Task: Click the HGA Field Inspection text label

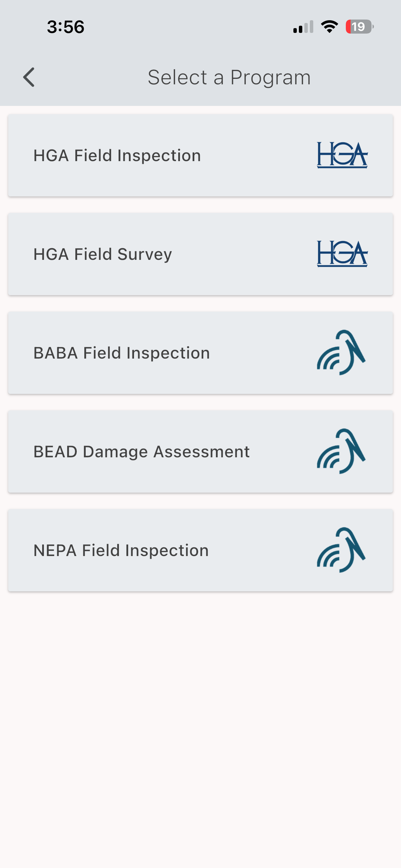Action: 117,155
